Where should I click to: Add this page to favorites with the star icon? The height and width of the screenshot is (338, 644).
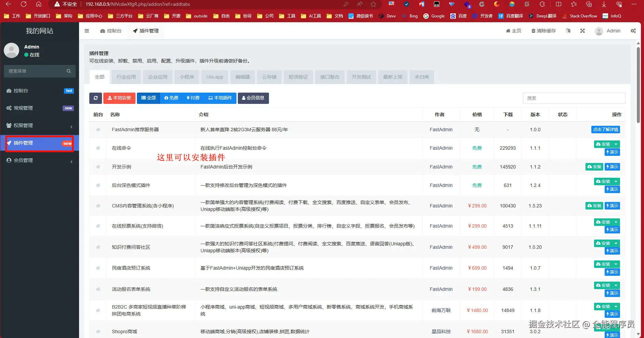click(x=373, y=4)
